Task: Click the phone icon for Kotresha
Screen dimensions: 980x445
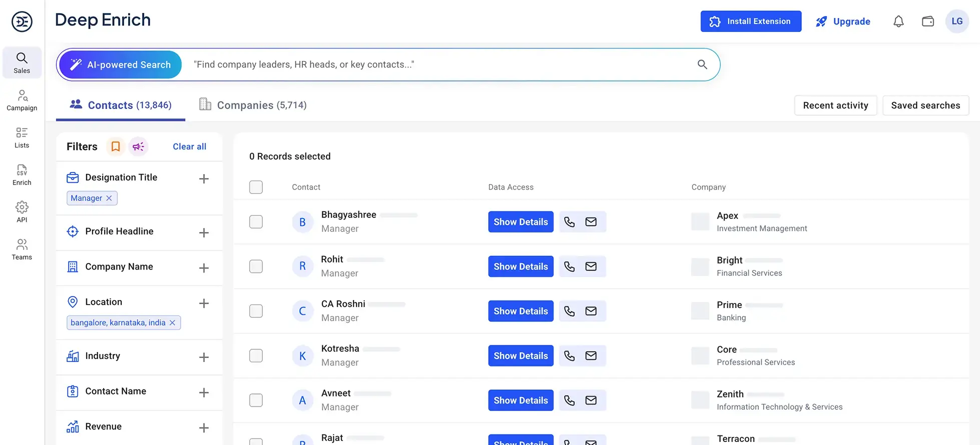Action: [570, 355]
